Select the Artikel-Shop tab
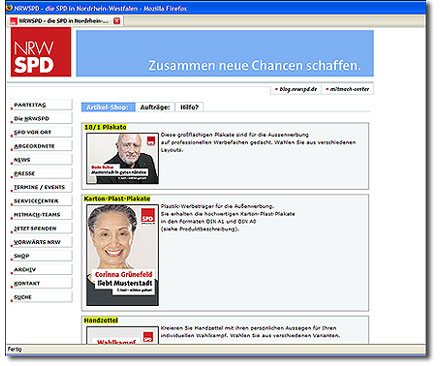Image resolution: width=440 pixels, height=366 pixels. (108, 107)
